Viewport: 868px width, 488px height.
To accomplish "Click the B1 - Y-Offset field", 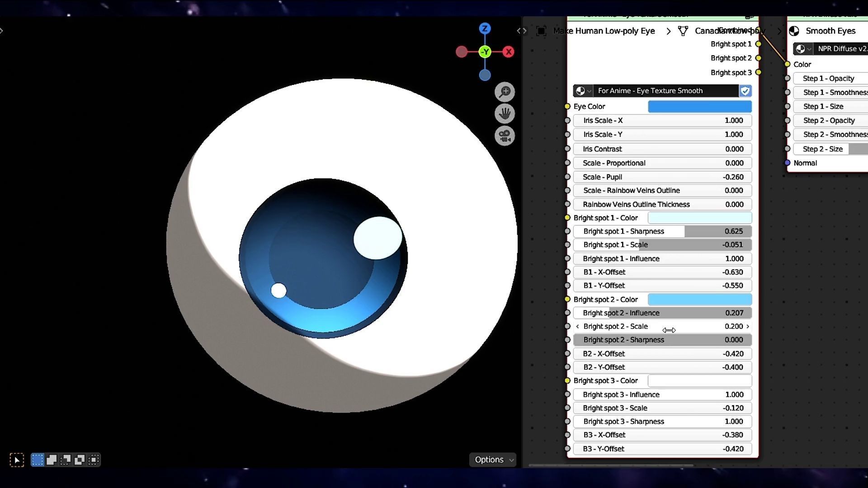I will (663, 286).
